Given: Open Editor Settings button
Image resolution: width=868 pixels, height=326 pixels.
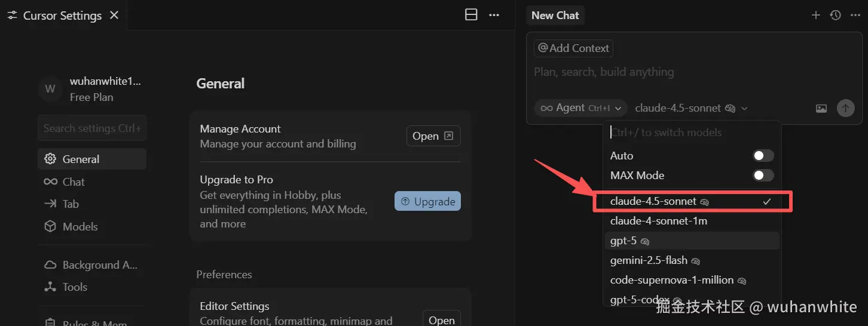Looking at the screenshot, I should 441,319.
